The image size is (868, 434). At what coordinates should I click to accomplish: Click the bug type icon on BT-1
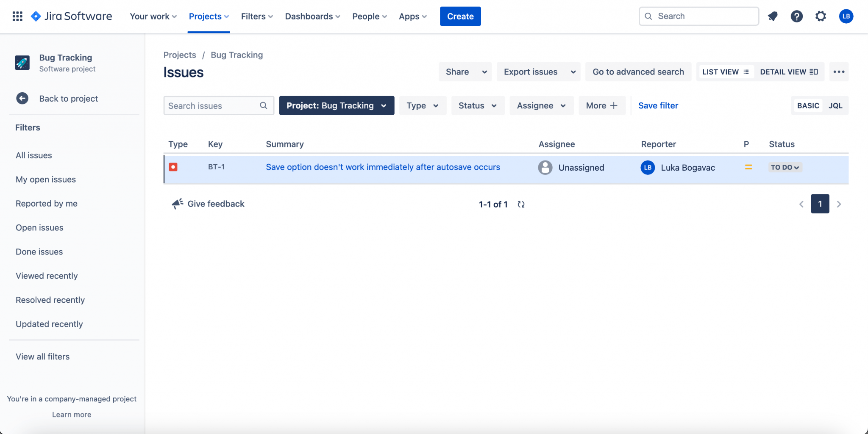[173, 167]
